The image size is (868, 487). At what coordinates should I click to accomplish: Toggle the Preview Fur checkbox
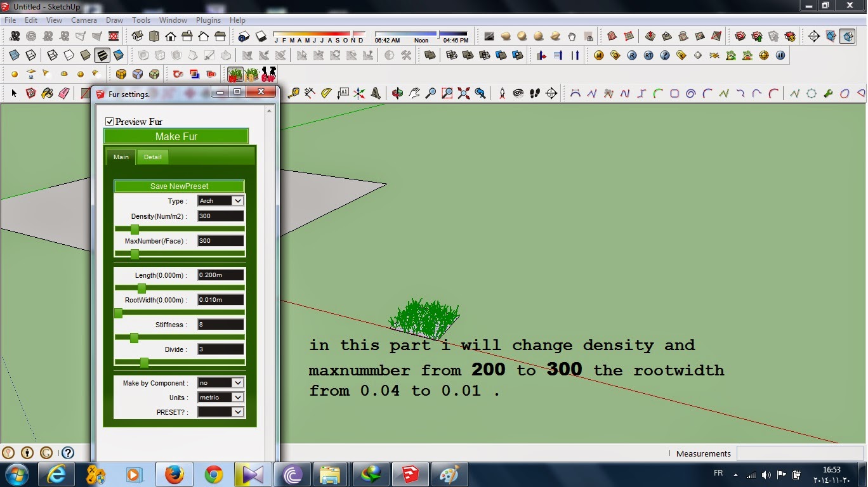[109, 121]
